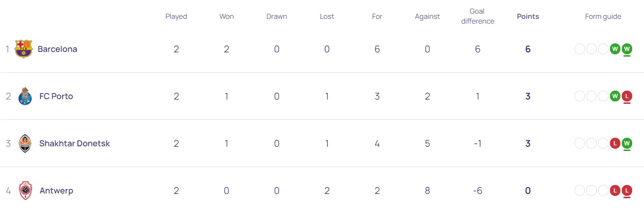Viewport: 644px width, 210px height.
Task: Open the Barcelona team link
Action: (x=57, y=49)
